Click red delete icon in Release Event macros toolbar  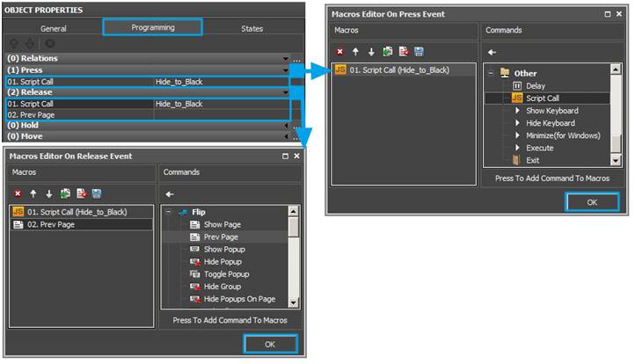[18, 193]
